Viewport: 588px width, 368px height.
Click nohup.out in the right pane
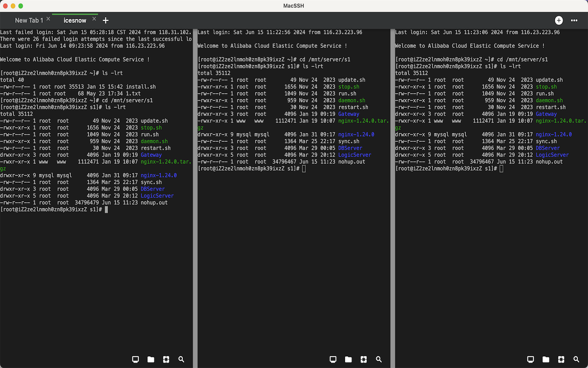(x=549, y=161)
